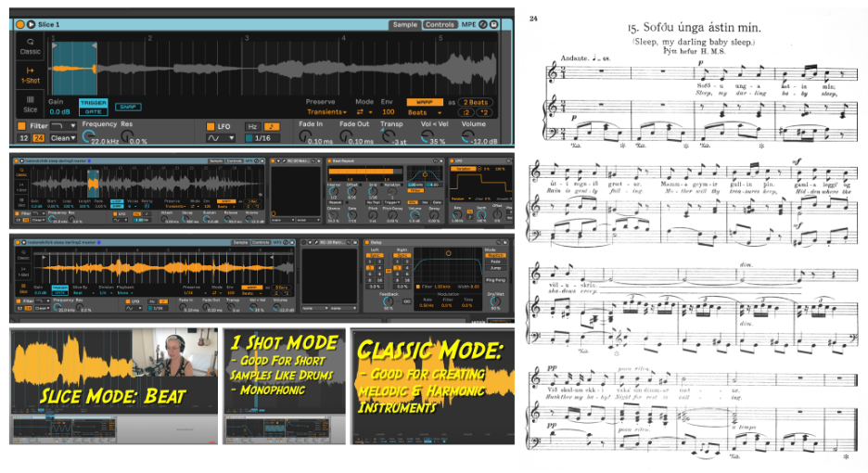Click the Vol < Vel knob in Slice 1

427,135
